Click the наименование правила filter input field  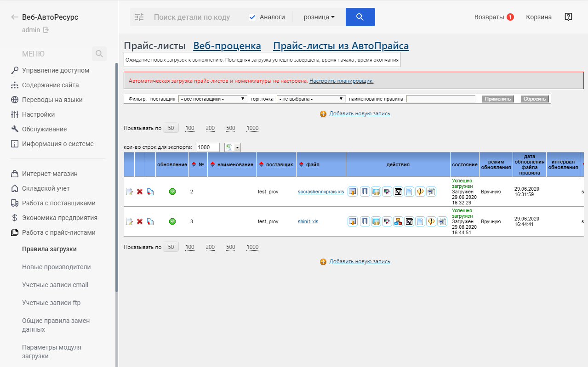(x=440, y=99)
